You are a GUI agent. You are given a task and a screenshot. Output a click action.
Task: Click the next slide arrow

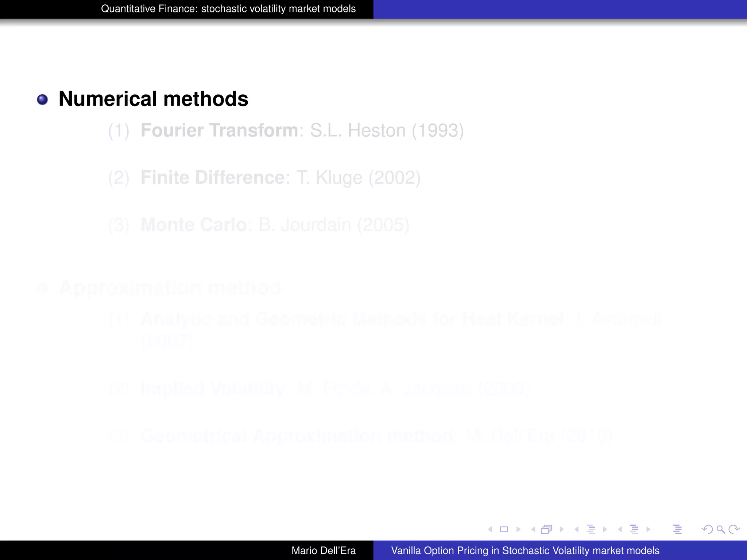click(x=518, y=529)
